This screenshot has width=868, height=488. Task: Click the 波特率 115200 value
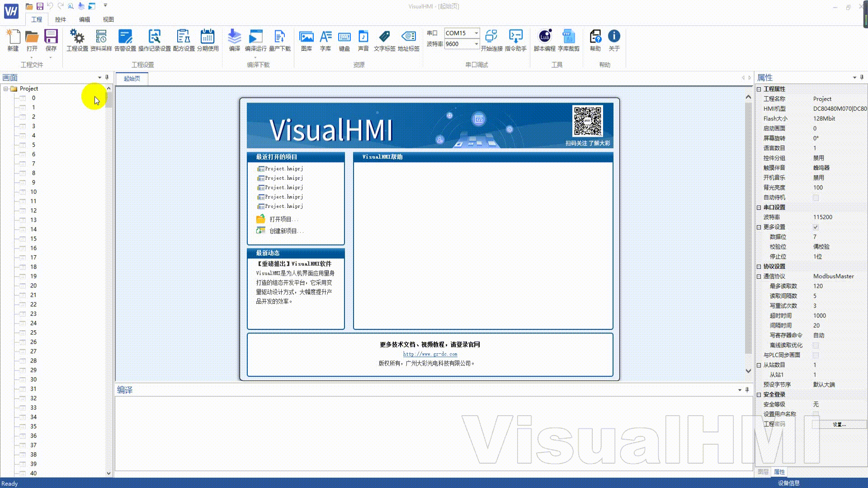[x=822, y=217]
